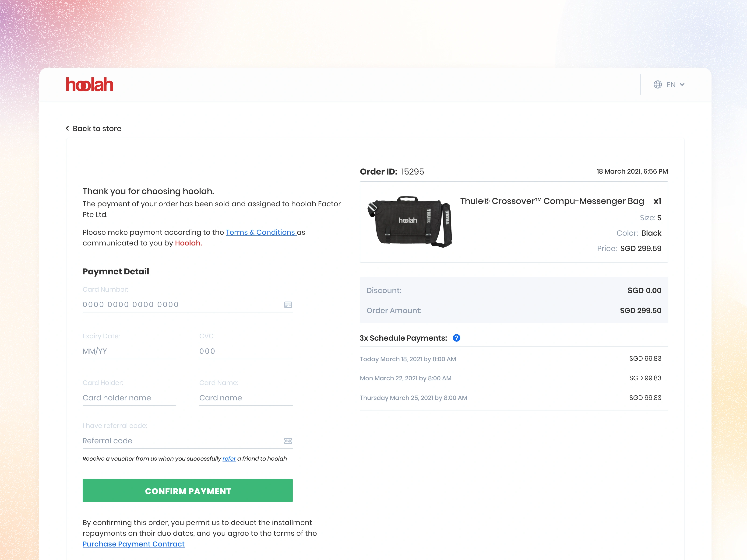747x560 pixels.
Task: Click the messenger bag product thumbnail
Action: pos(410,221)
